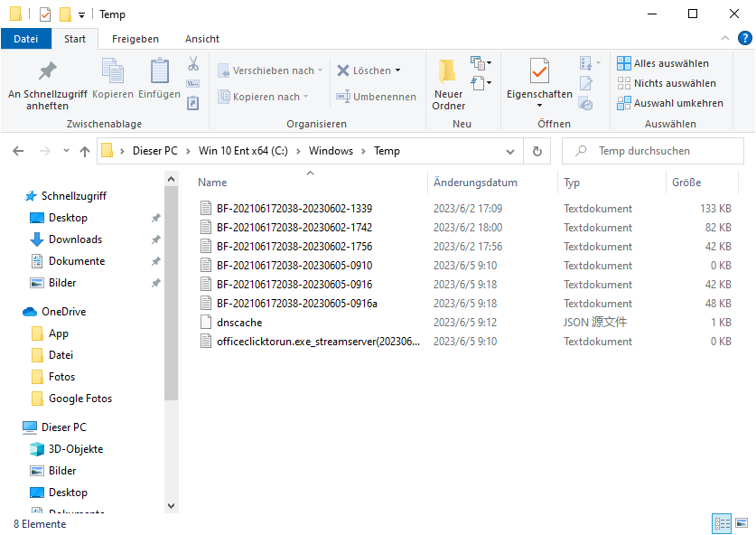This screenshot has height=535, width=756.
Task: Select officeclicktorun.exe_streamserver file
Action: 318,342
